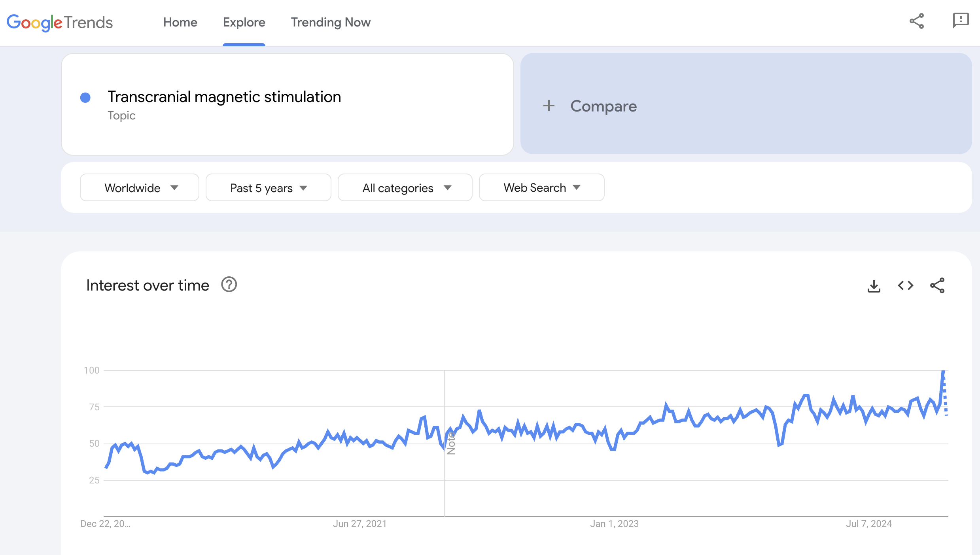Click the Note marker on the chart

451,444
